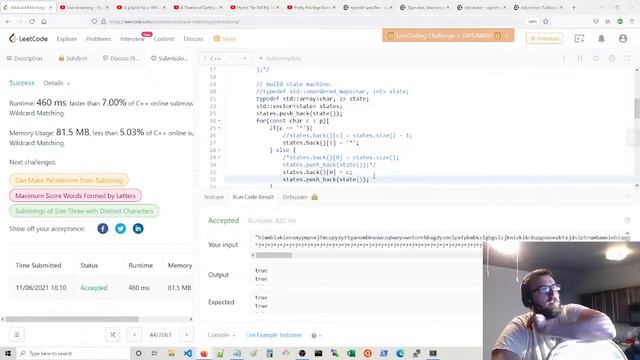Click the submissions panel horizontal scrollbar
Image resolution: width=640 pixels, height=360 pixels.
coord(72,319)
